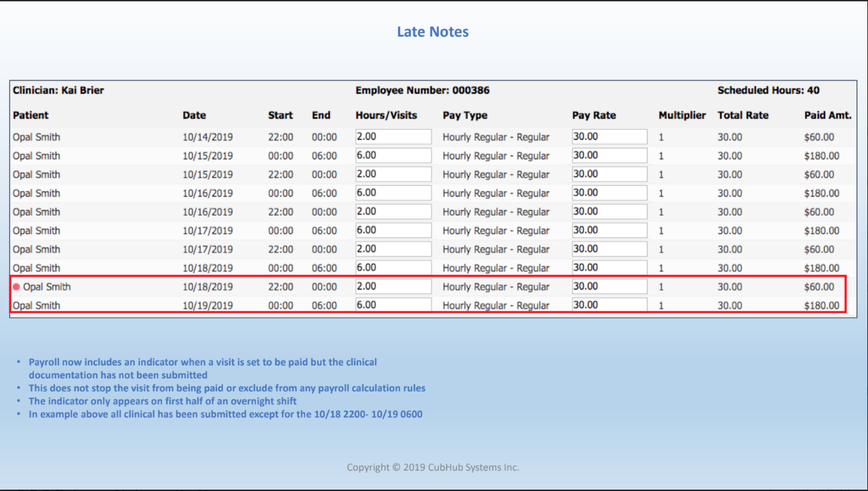868x491 pixels.
Task: Click the 'Patient' column header
Action: coord(31,115)
